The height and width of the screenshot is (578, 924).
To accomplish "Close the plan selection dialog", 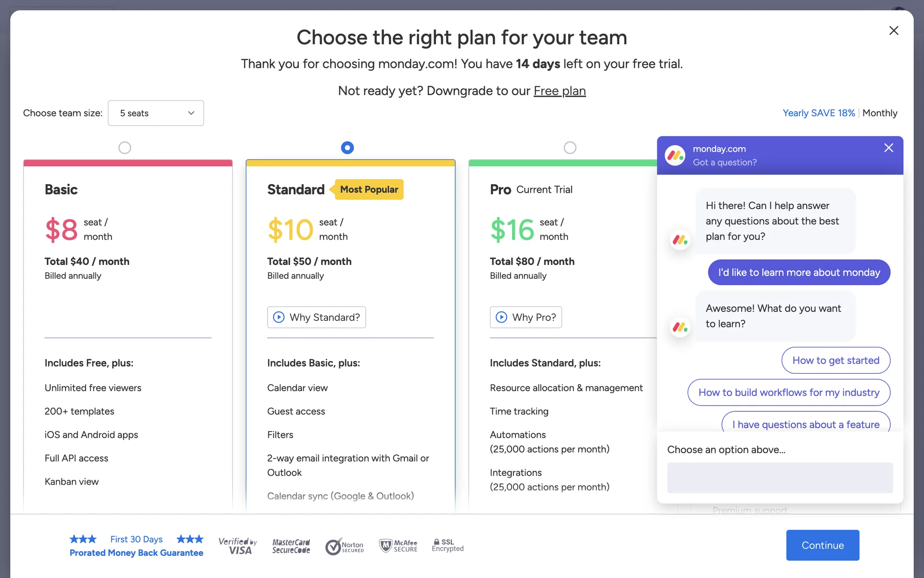I will (894, 31).
